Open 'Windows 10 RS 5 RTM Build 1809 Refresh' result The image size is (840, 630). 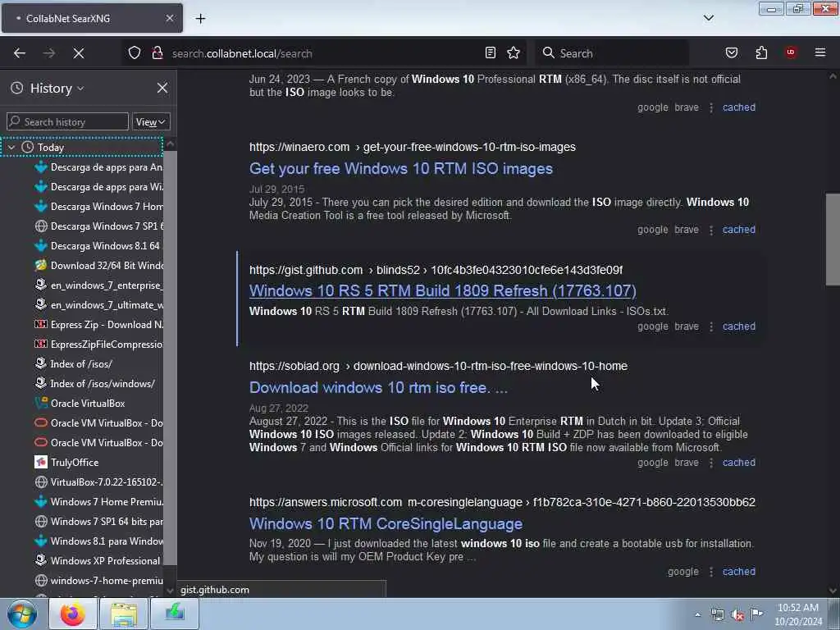442,291
